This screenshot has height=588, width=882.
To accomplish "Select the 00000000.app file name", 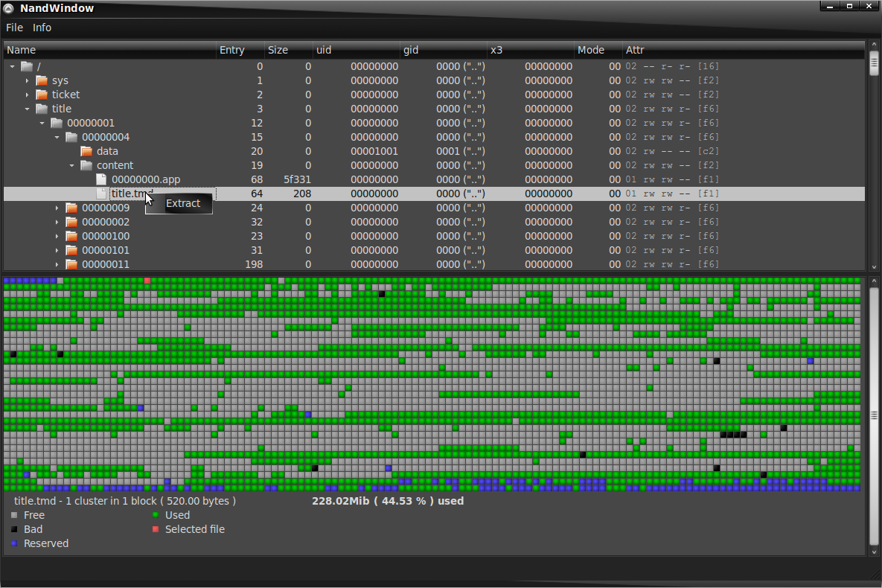I will coord(146,179).
